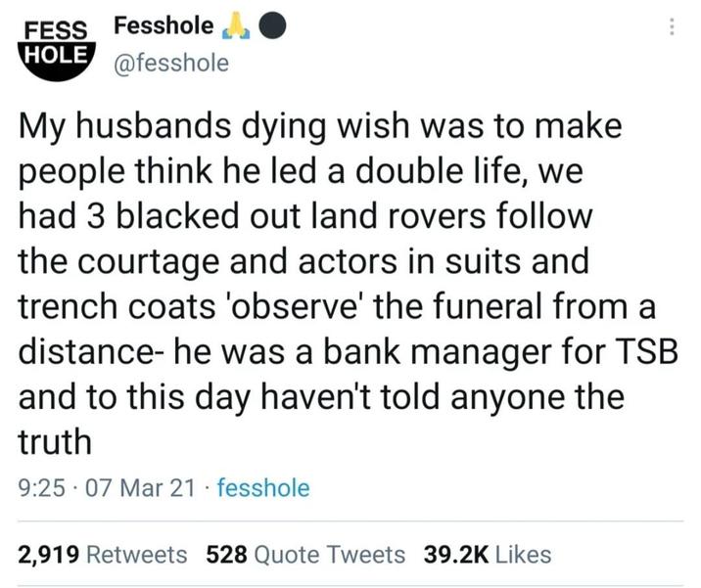Open the Retweets list label
This screenshot has width=701, height=588.
coord(137,555)
